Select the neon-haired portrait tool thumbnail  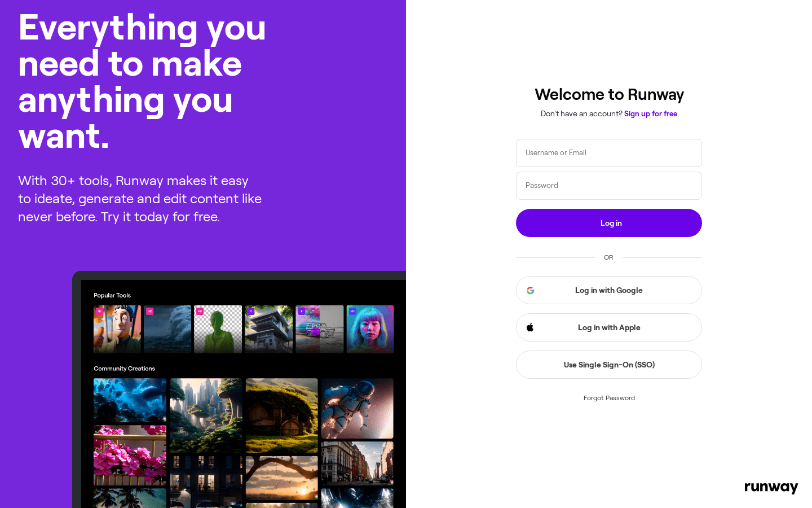[370, 329]
